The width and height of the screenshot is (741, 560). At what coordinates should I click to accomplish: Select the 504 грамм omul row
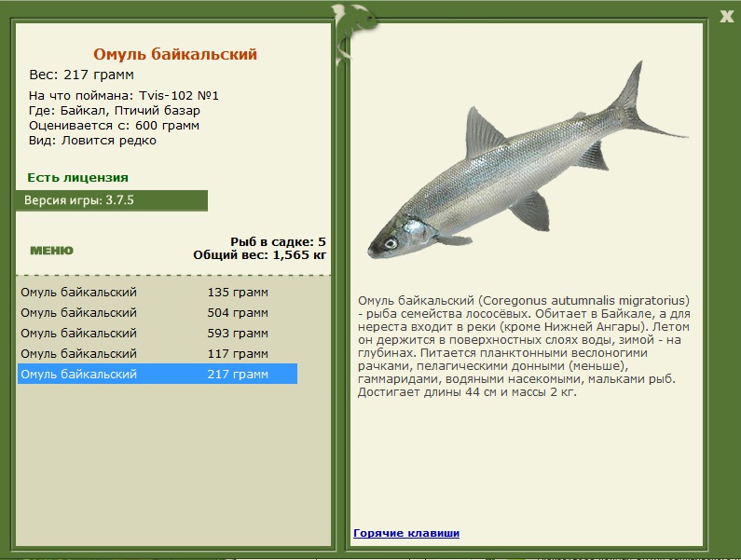pyautogui.click(x=158, y=313)
